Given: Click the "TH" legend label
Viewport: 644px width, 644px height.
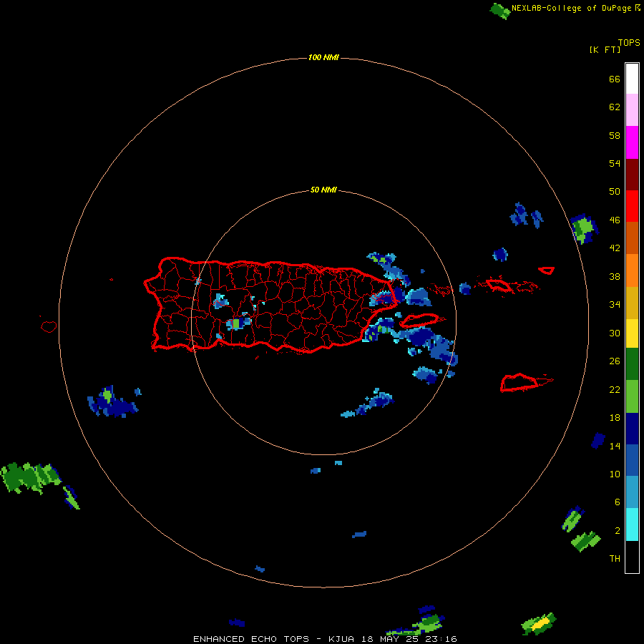Looking at the screenshot, I should (615, 559).
